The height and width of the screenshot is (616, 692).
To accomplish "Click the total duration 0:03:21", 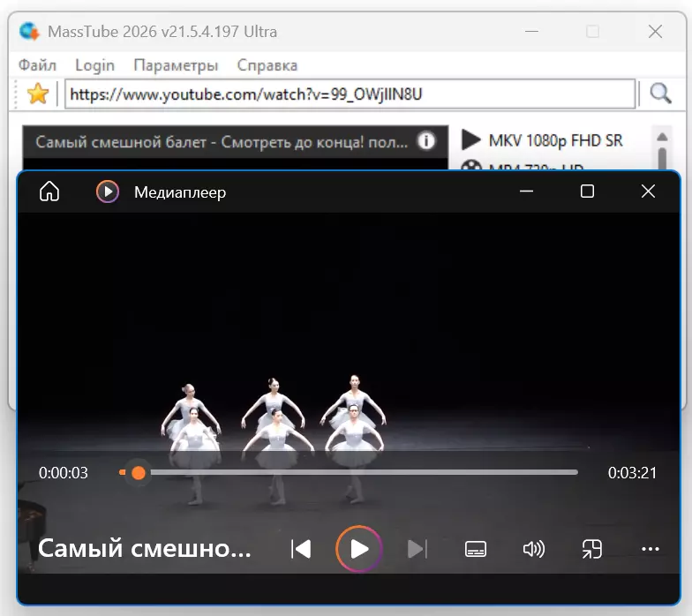I will [632, 473].
